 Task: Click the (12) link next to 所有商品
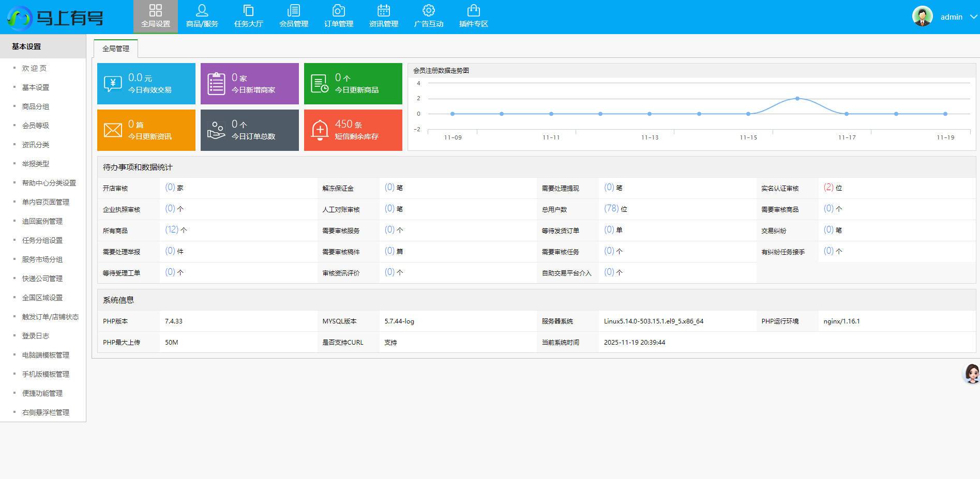pyautogui.click(x=171, y=229)
